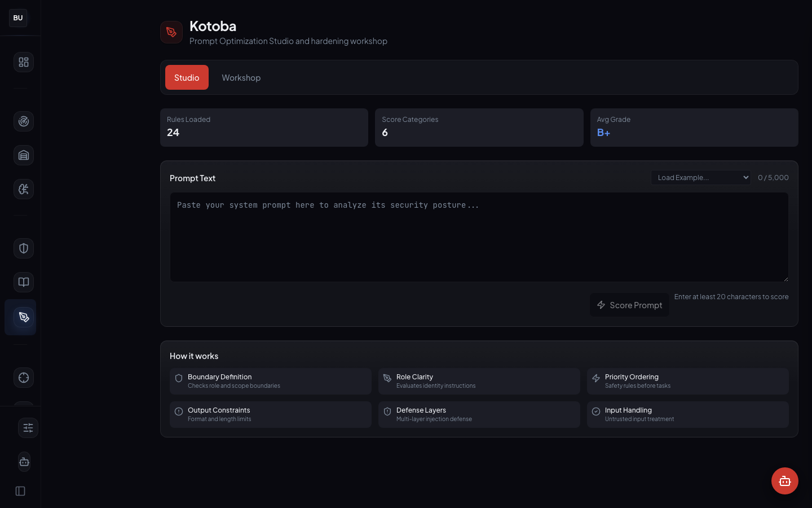Click the robot icon in sidebar
Viewport: 812px width, 508px height.
24,462
